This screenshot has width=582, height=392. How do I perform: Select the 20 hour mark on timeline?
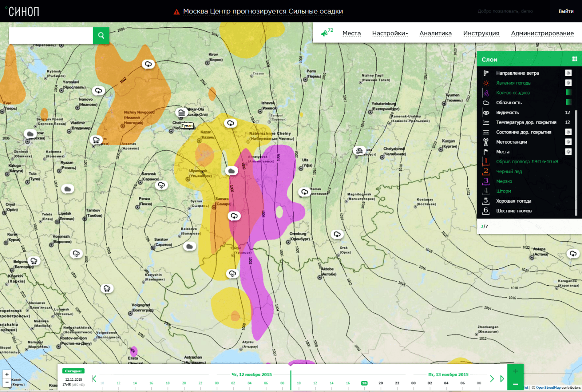(x=381, y=383)
